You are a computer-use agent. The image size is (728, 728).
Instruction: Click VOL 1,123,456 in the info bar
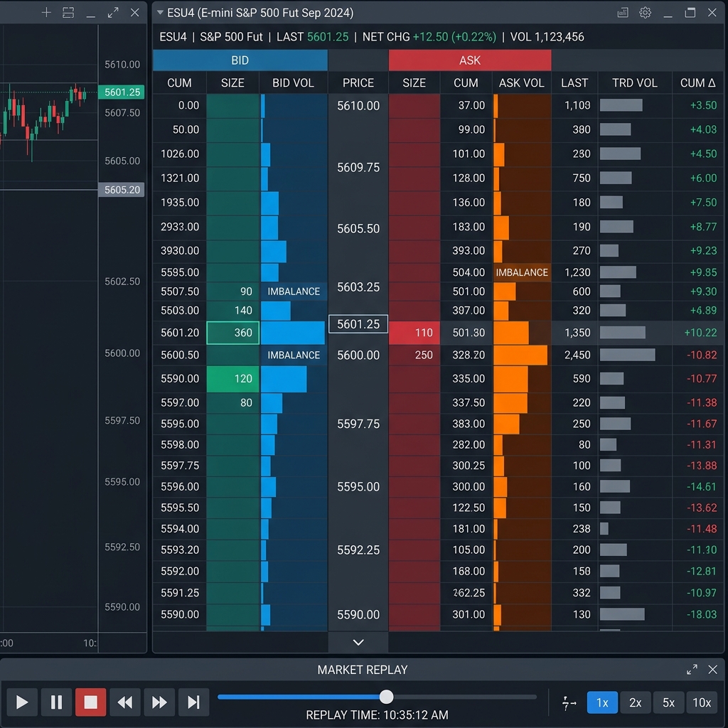547,37
